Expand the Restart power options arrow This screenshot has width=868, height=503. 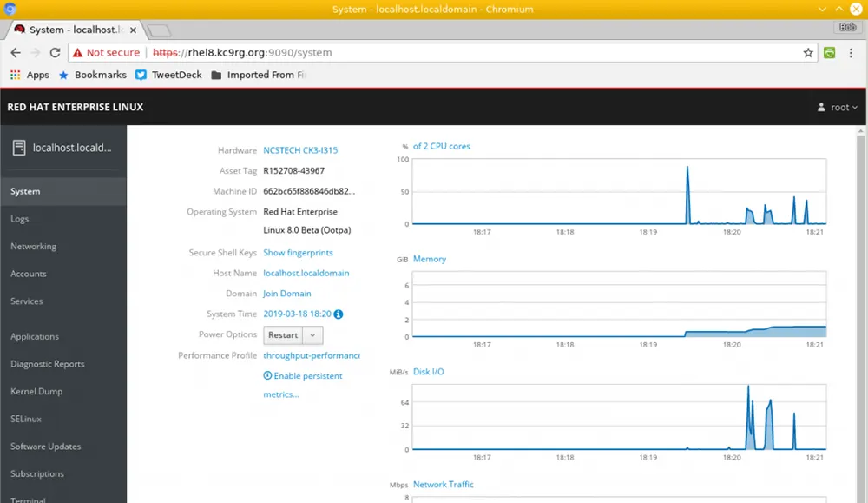pos(314,335)
